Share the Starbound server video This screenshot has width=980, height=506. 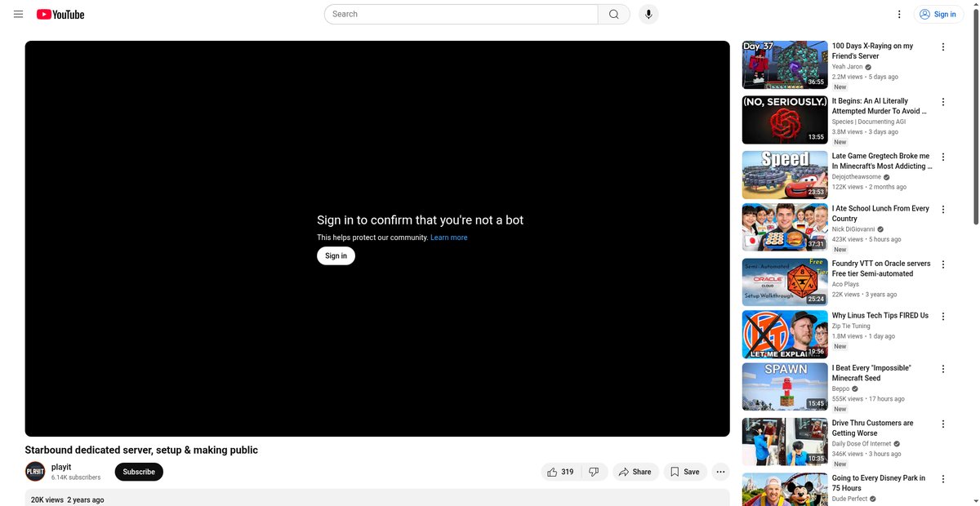pos(635,472)
